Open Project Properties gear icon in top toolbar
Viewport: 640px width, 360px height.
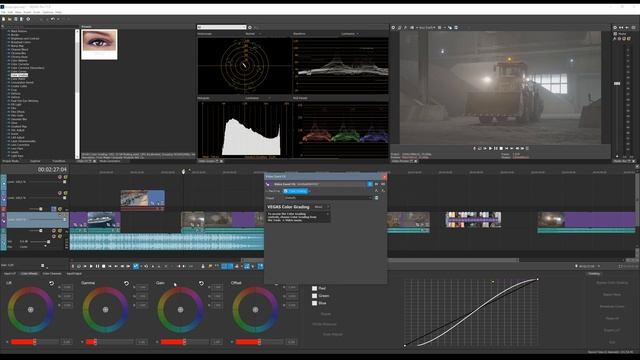28,19
